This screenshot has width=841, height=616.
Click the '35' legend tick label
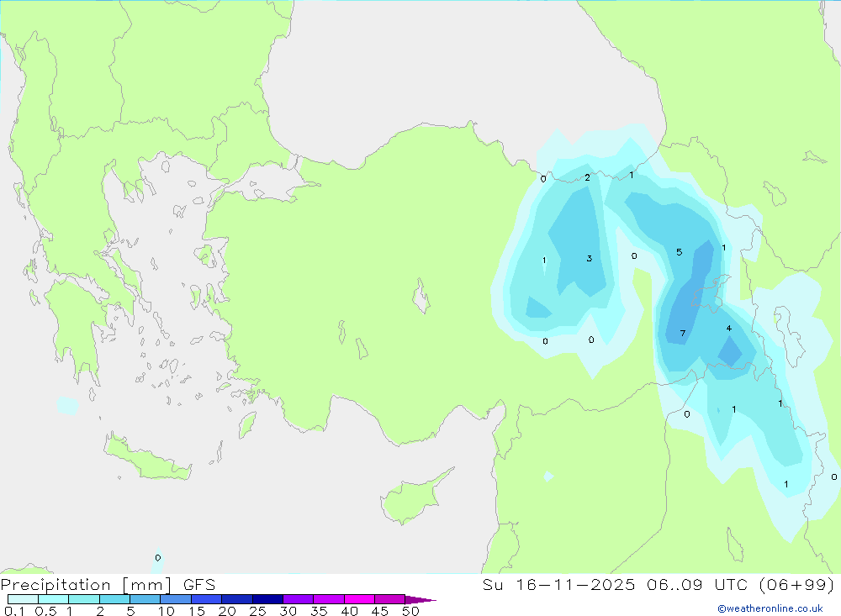pos(319,611)
